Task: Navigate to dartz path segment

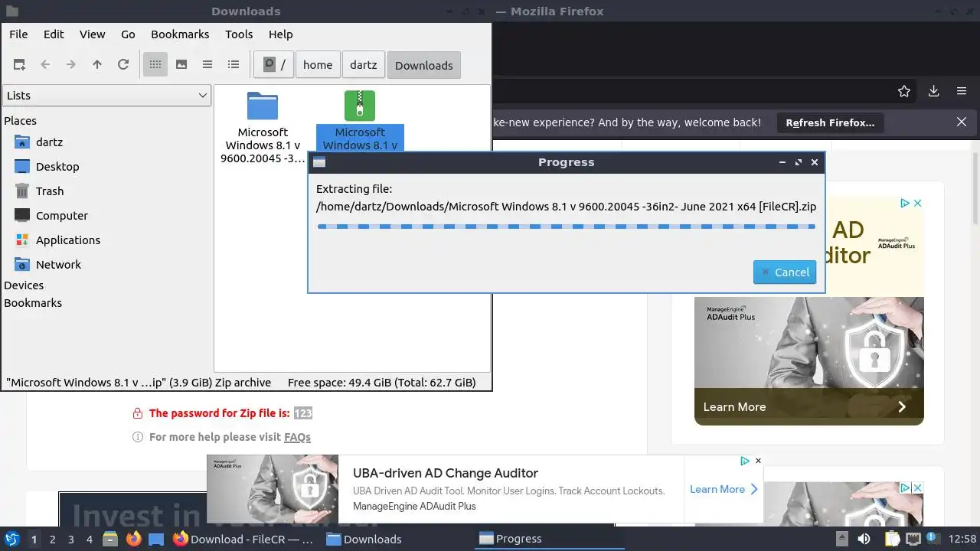Action: click(364, 65)
